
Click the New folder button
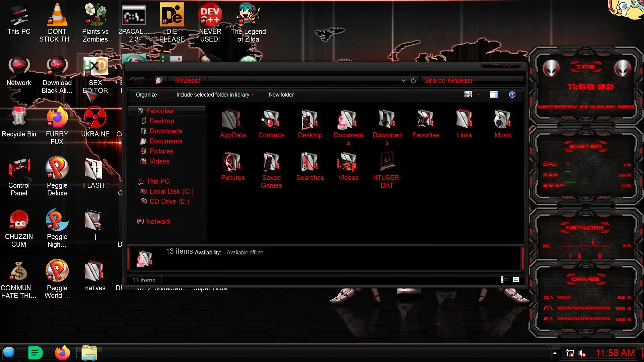[281, 95]
